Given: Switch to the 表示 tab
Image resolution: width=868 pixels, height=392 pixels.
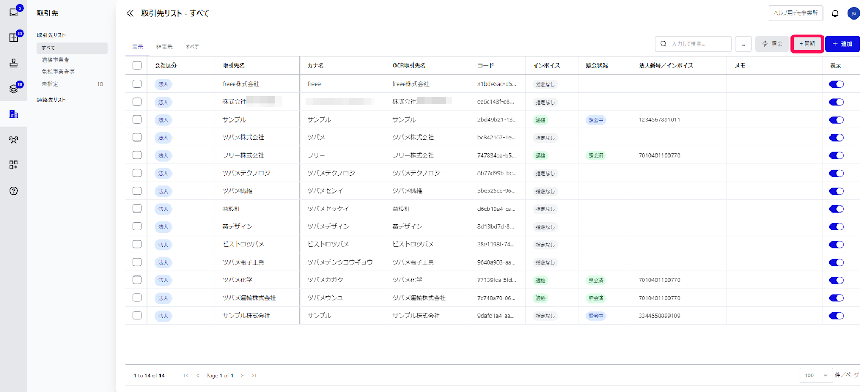Looking at the screenshot, I should coord(138,47).
